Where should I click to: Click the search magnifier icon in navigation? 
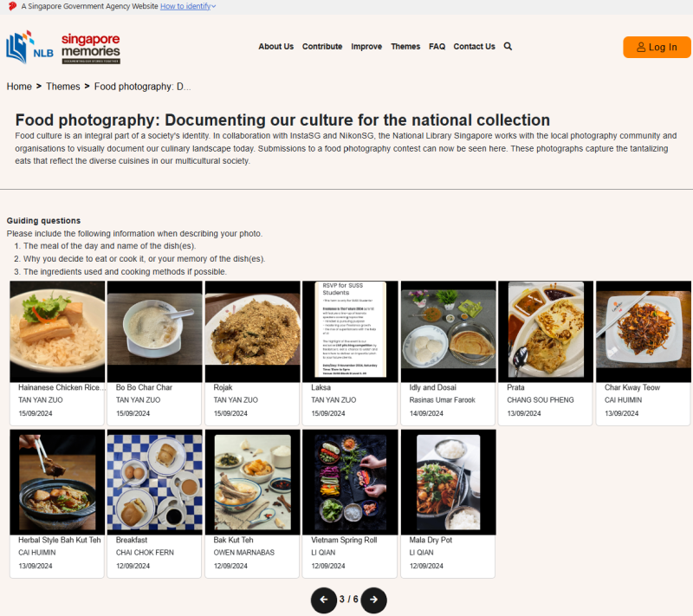pos(508,47)
